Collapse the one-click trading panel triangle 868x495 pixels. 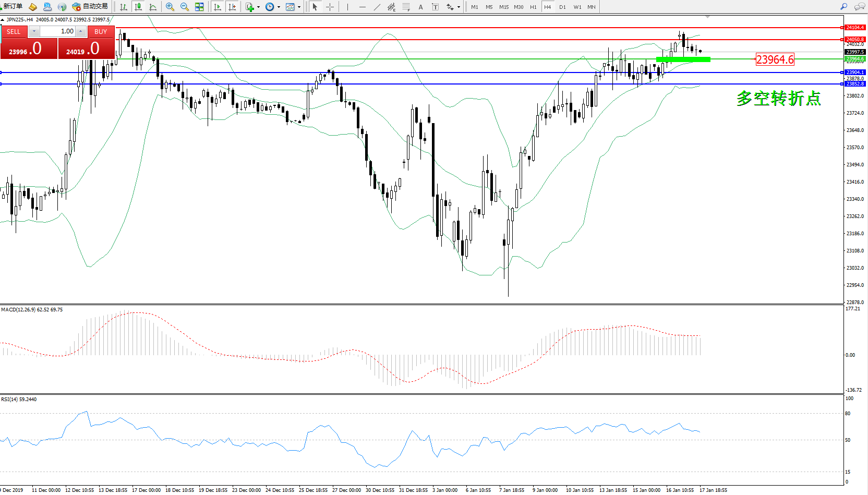(3, 20)
